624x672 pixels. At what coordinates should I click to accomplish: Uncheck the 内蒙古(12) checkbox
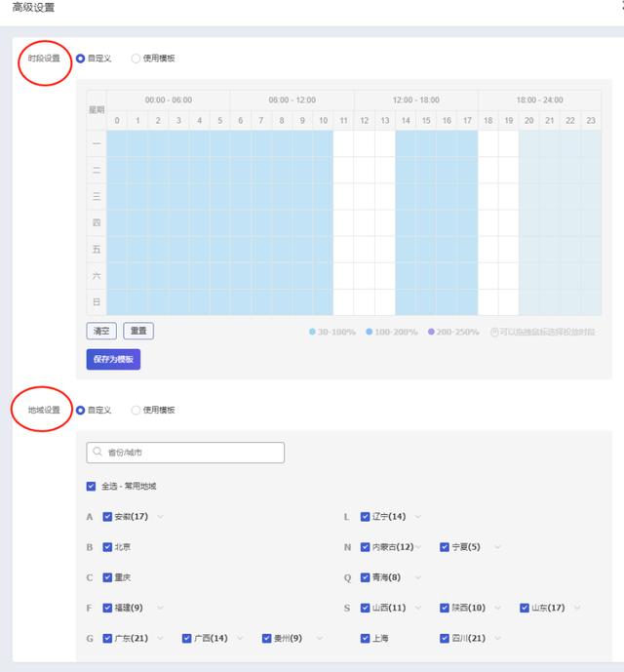[366, 547]
